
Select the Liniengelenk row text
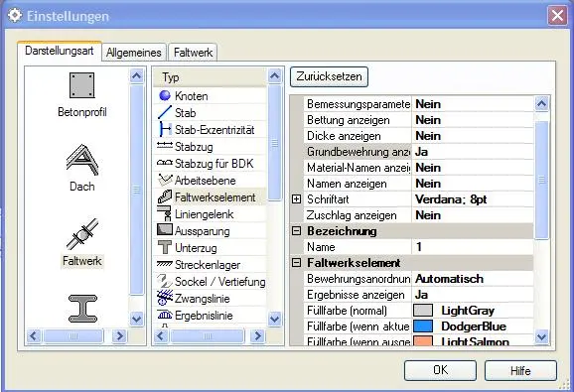click(x=205, y=214)
